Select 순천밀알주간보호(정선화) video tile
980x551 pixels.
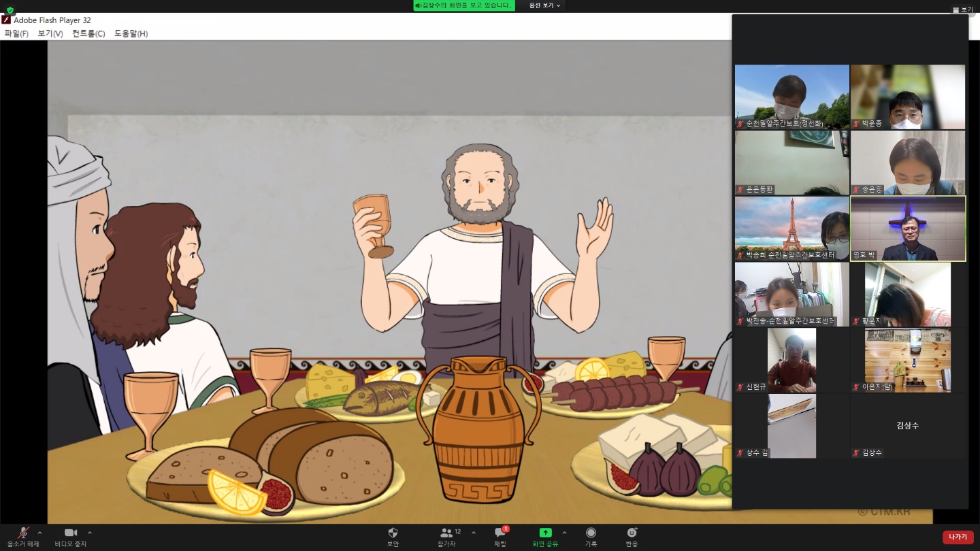tap(792, 97)
